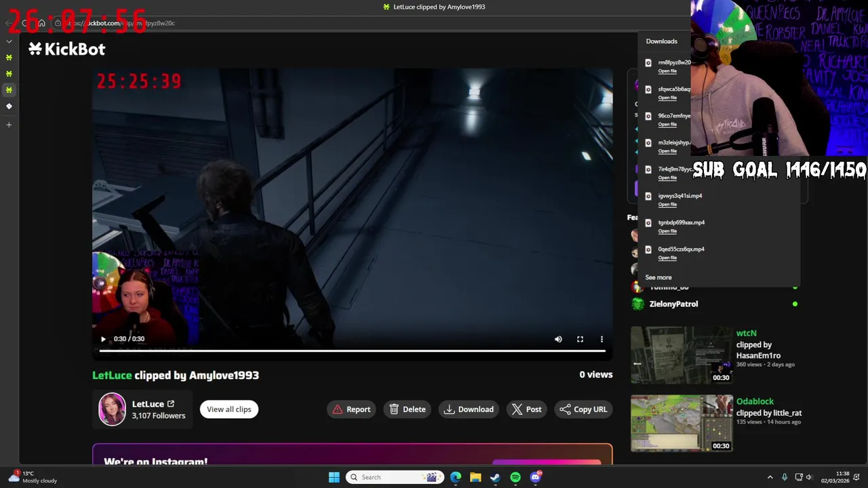The width and height of the screenshot is (868, 488).
Task: Open a new tab with plus icon
Action: (9, 125)
